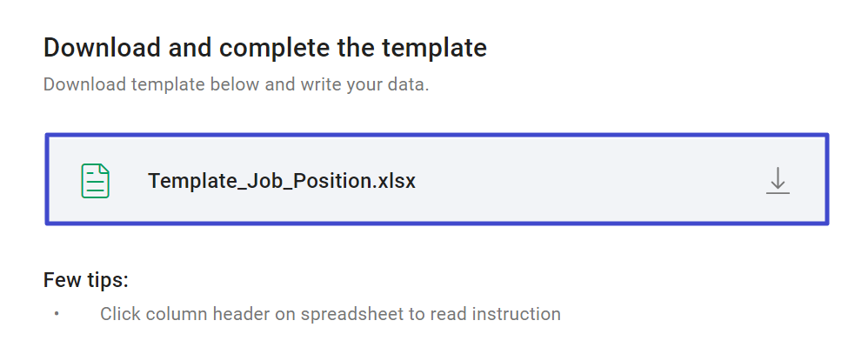Click the bullet point before the tip
This screenshot has height=354, width=868.
(x=57, y=314)
